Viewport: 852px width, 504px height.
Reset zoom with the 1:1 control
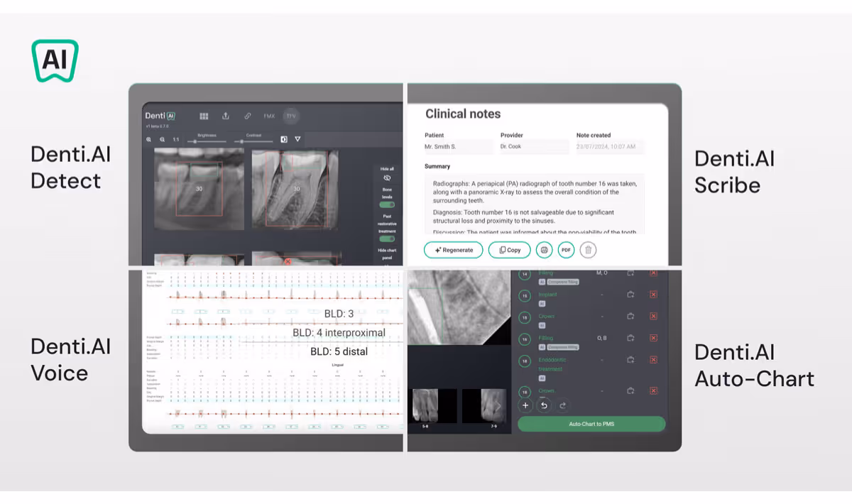pos(176,140)
